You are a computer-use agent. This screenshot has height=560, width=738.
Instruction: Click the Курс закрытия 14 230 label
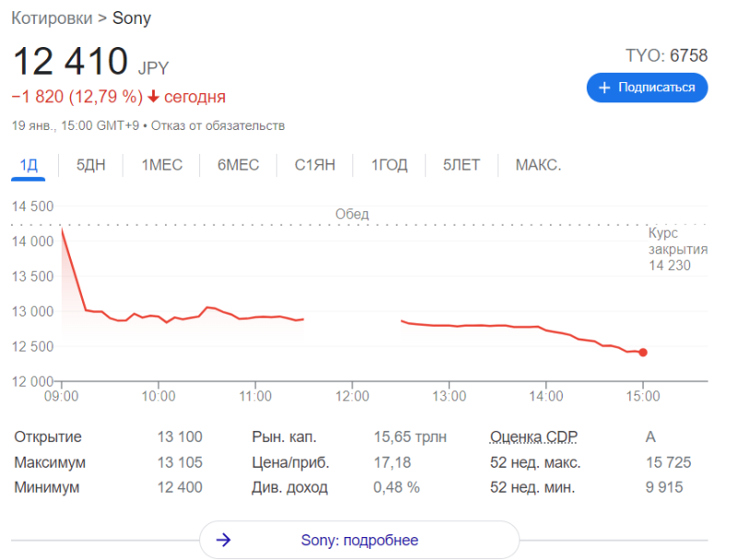click(678, 249)
